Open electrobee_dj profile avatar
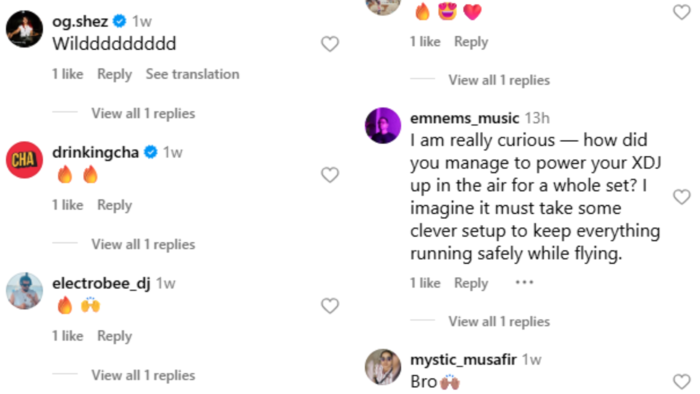Image resolution: width=700 pixels, height=394 pixels. click(25, 290)
